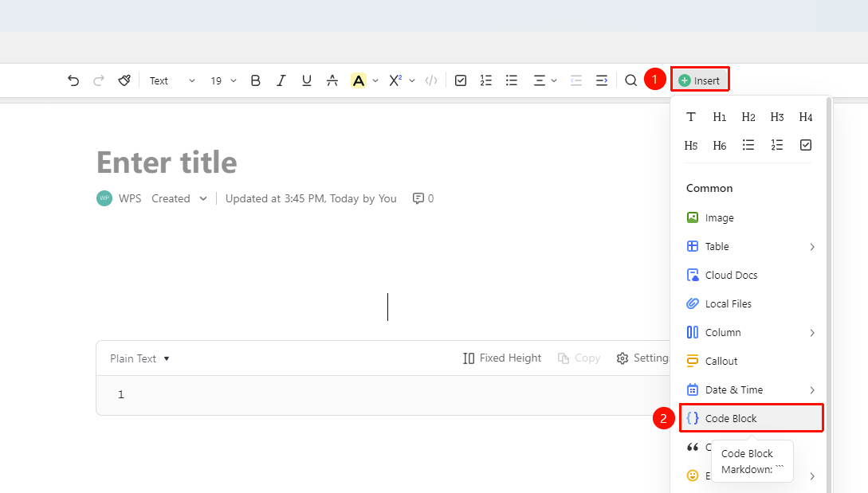868x493 pixels.
Task: Open the font size 19 dropdown
Action: tap(224, 80)
